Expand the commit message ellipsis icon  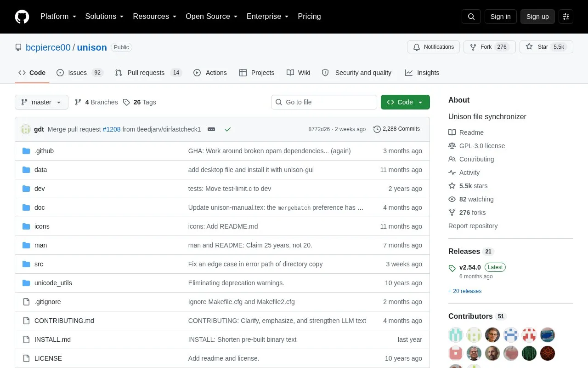pos(211,129)
